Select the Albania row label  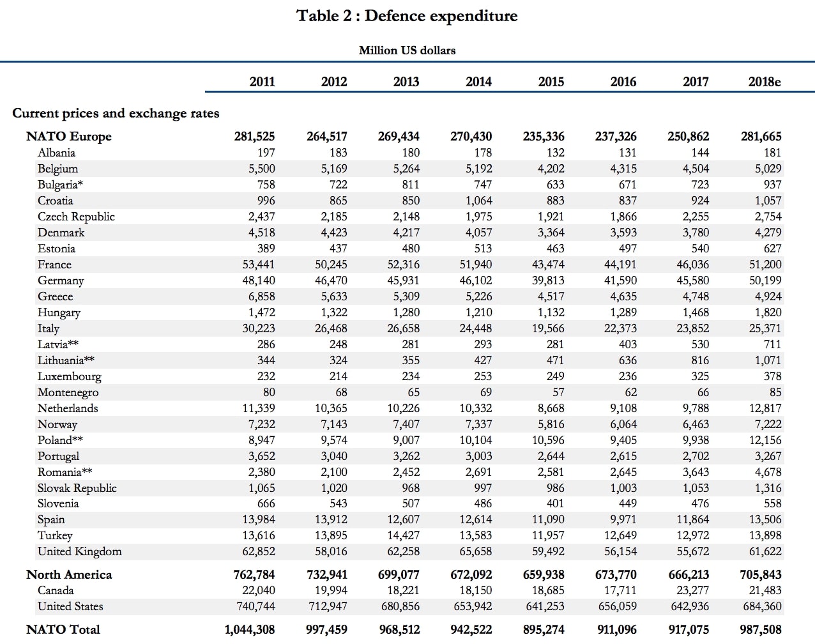[56, 153]
